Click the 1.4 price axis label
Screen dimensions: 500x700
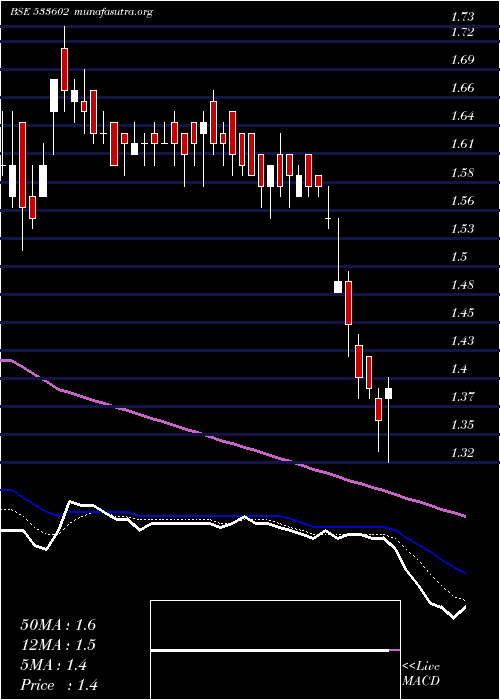pos(459,369)
